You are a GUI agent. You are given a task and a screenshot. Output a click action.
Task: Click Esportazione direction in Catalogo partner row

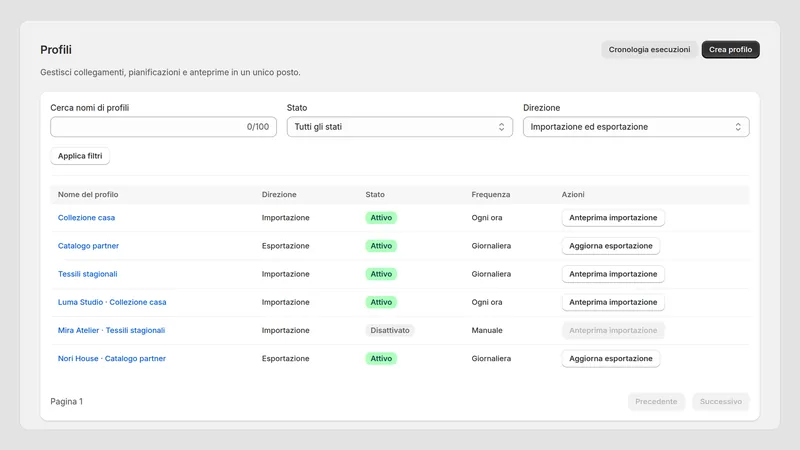(x=285, y=245)
